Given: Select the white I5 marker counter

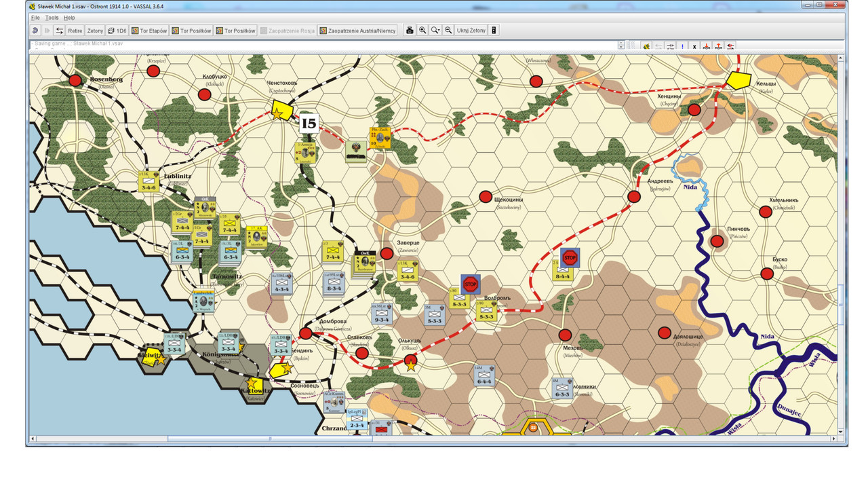Looking at the screenshot, I should point(309,124).
